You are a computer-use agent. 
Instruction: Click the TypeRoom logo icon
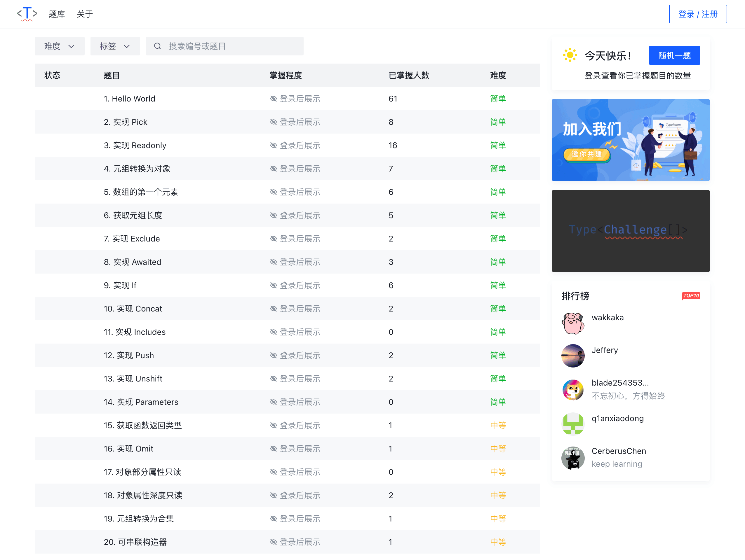pyautogui.click(x=27, y=14)
